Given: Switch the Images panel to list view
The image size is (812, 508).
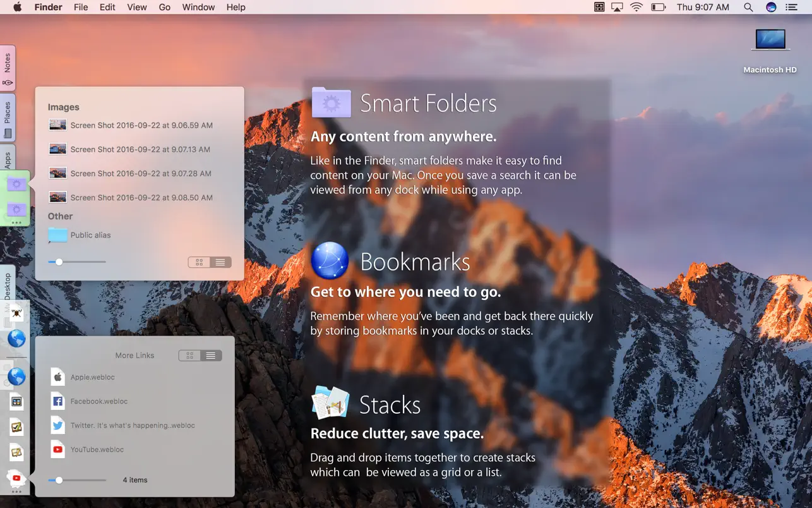Looking at the screenshot, I should [x=220, y=262].
